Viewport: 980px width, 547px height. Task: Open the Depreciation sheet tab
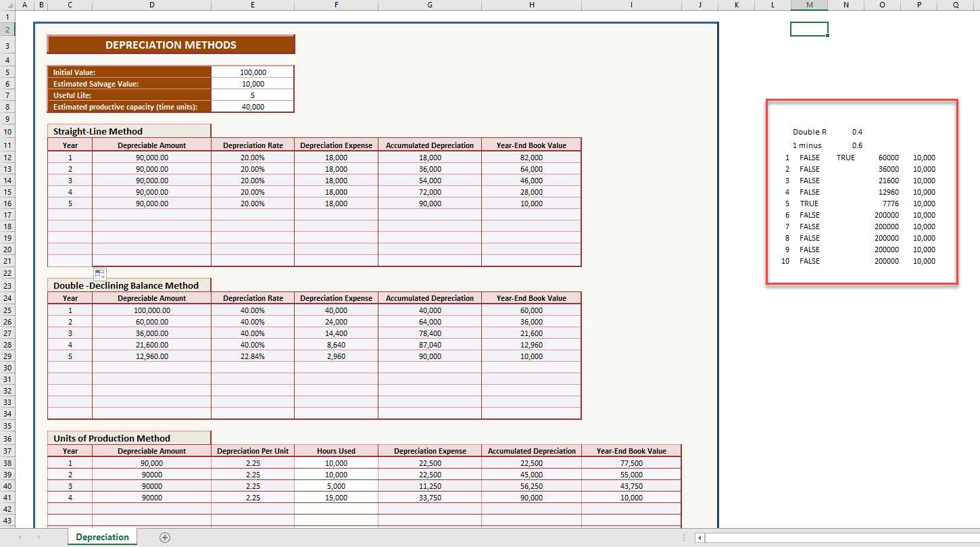pos(102,537)
